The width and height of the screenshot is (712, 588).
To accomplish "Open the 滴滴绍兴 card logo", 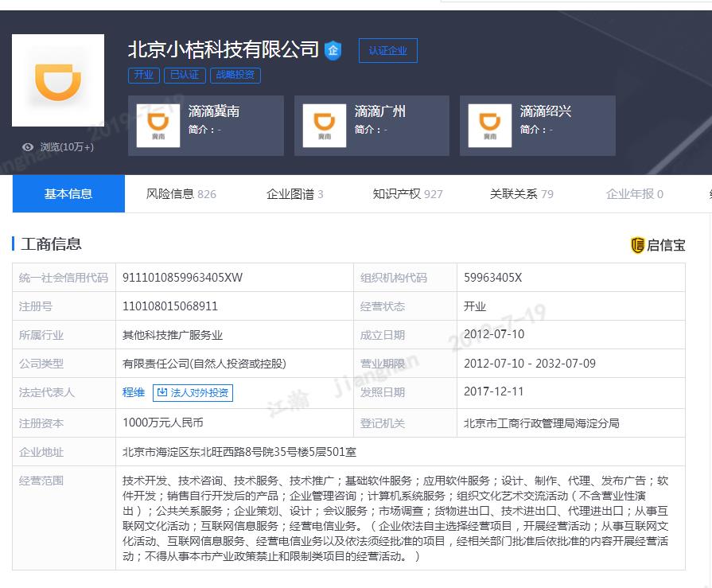I will (489, 126).
